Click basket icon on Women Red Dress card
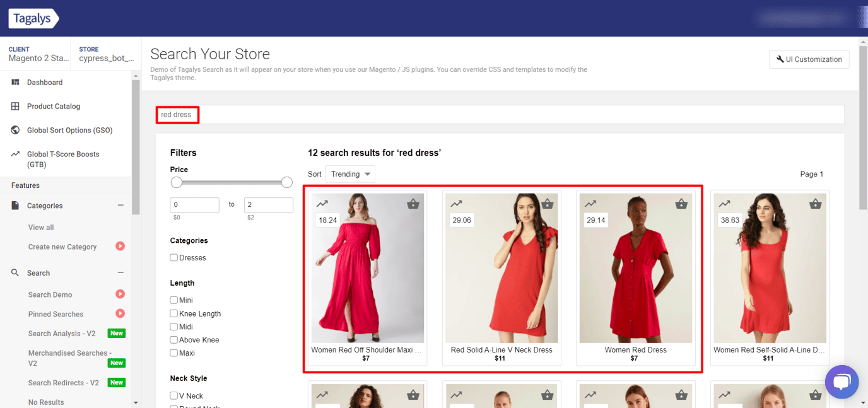868x408 pixels. (681, 204)
